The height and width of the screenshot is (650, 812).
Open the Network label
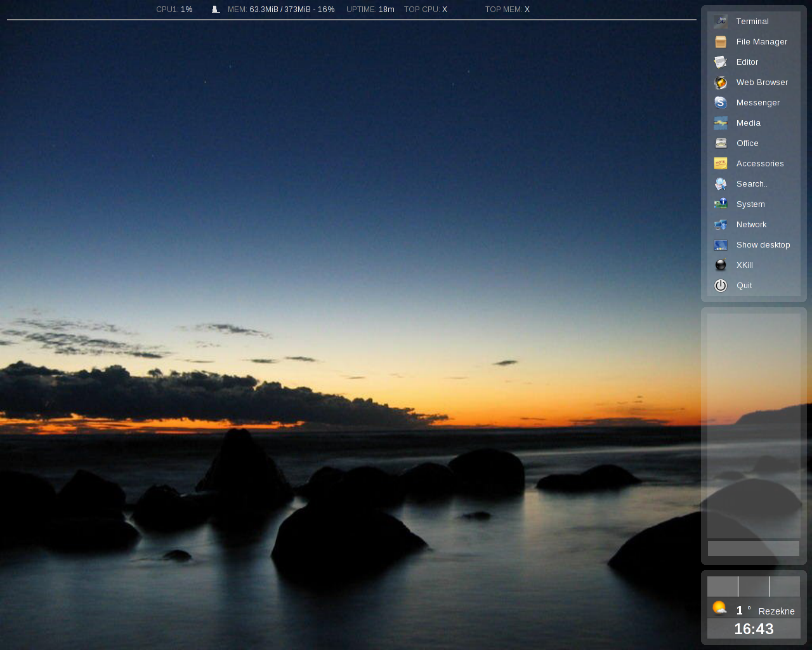pyautogui.click(x=751, y=225)
